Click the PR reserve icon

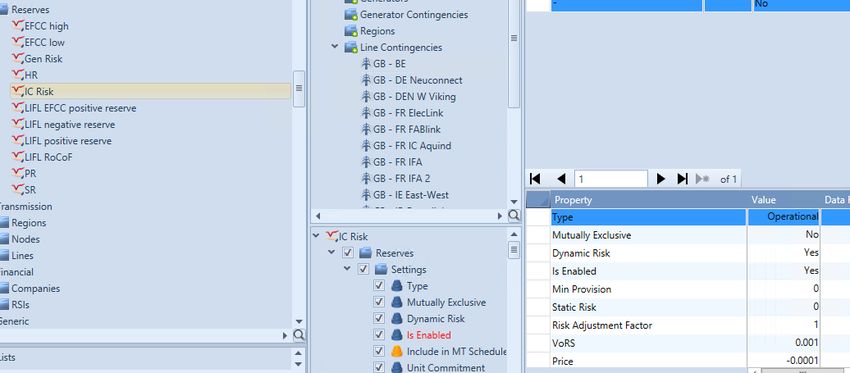[18, 173]
